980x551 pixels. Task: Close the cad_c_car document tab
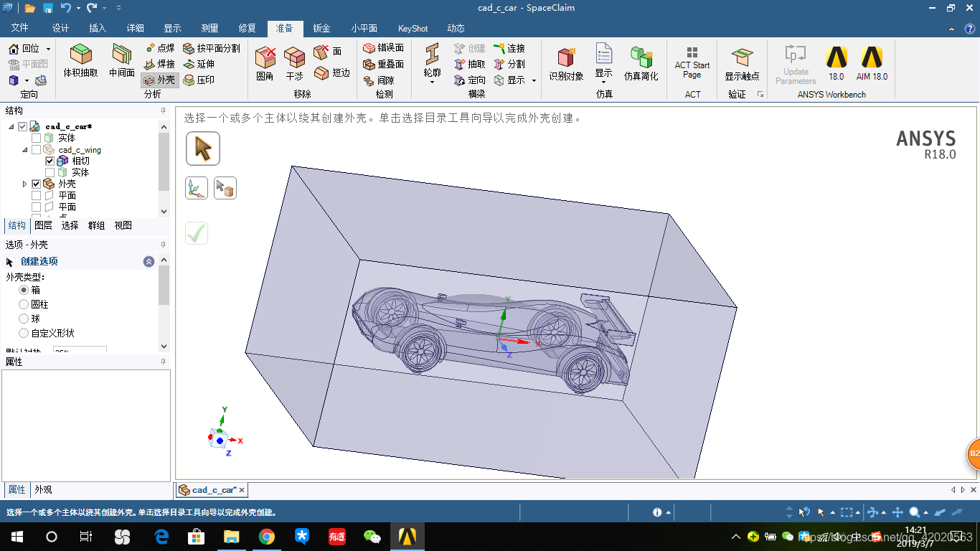(242, 490)
